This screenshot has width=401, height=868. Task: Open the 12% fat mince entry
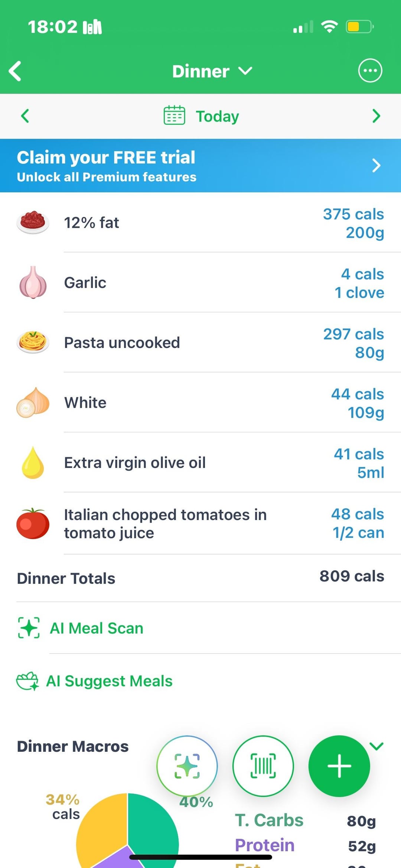(200, 223)
